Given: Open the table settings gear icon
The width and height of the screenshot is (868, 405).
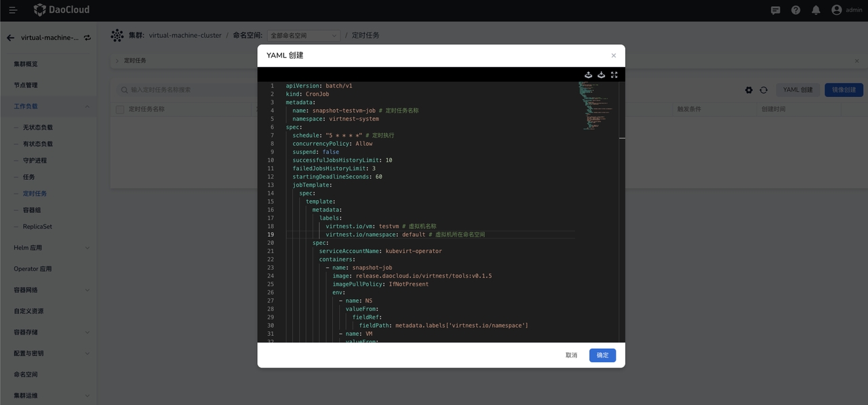Looking at the screenshot, I should click(749, 90).
